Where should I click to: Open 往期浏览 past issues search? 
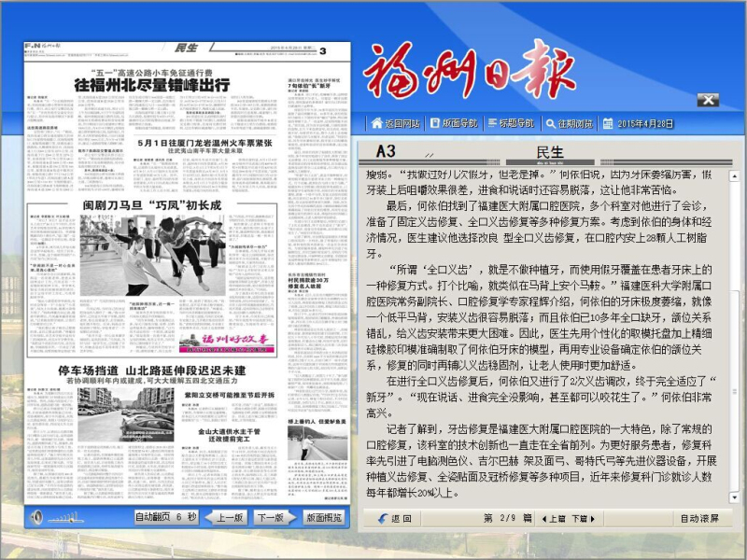click(570, 123)
